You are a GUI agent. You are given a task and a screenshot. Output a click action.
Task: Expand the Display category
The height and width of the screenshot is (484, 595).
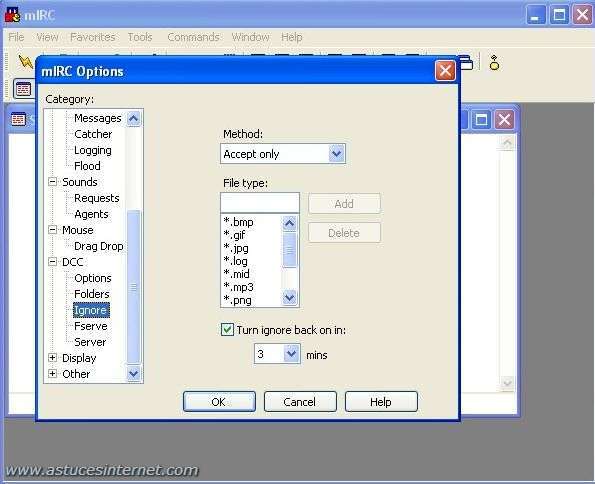point(53,358)
